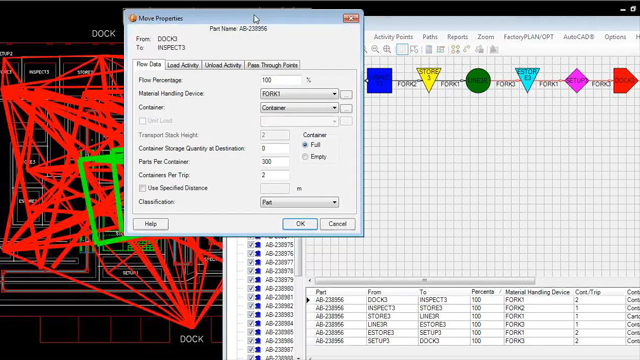This screenshot has width=640, height=360.
Task: Open the Material Handling Device dropdown
Action: click(299, 94)
